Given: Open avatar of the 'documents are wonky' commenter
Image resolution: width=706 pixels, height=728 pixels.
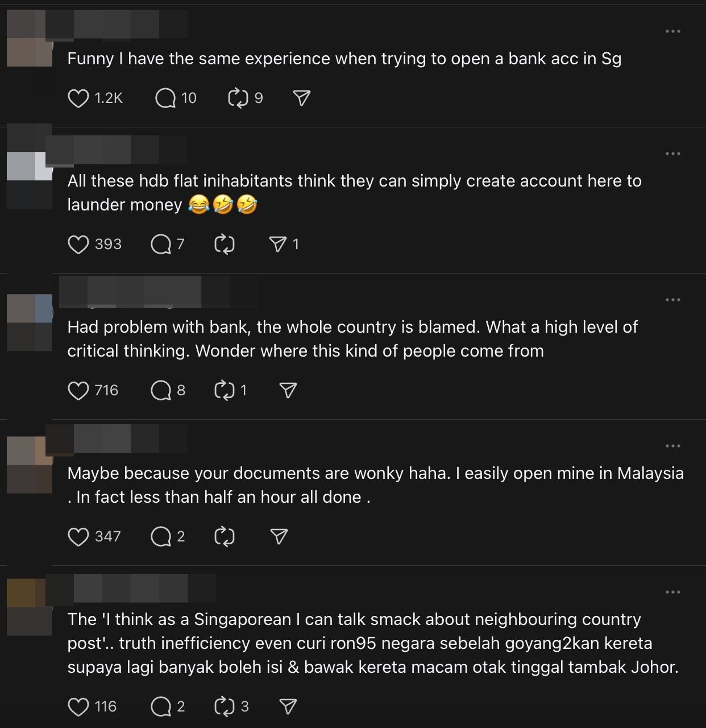Looking at the screenshot, I should coord(30,465).
